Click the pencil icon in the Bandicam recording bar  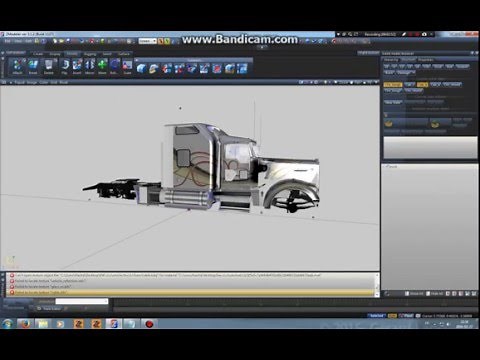point(404,34)
